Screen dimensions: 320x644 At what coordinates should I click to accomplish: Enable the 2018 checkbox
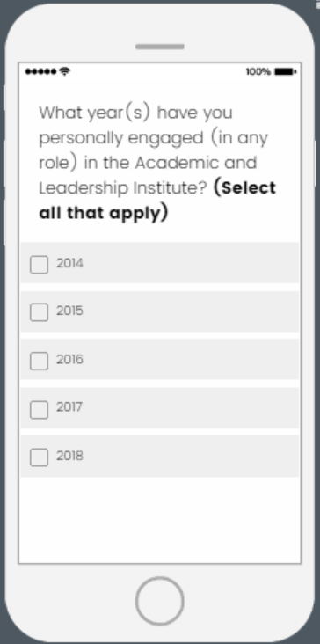(39, 457)
